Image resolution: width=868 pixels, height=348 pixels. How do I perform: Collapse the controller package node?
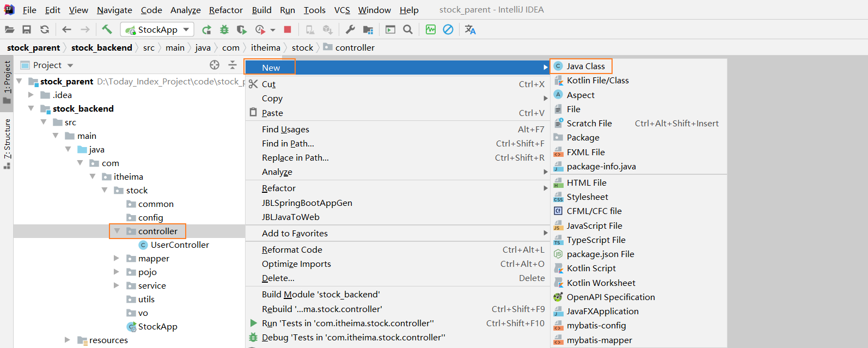[x=117, y=231]
